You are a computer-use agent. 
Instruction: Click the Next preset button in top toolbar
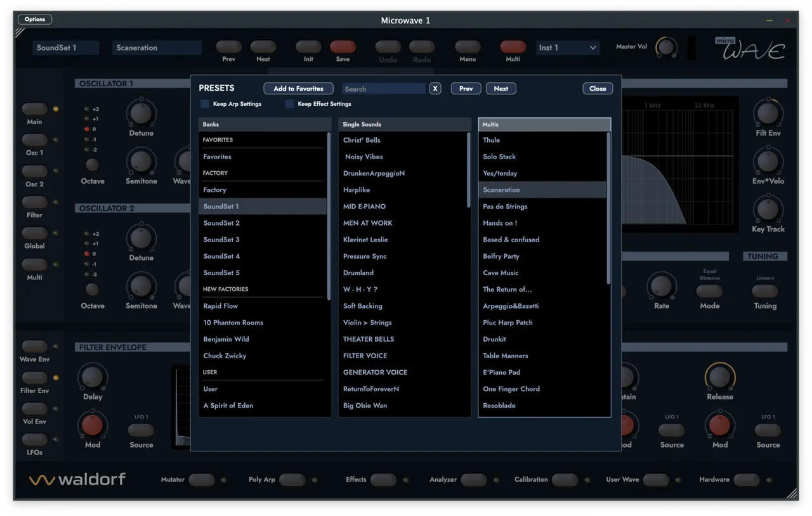tap(263, 47)
